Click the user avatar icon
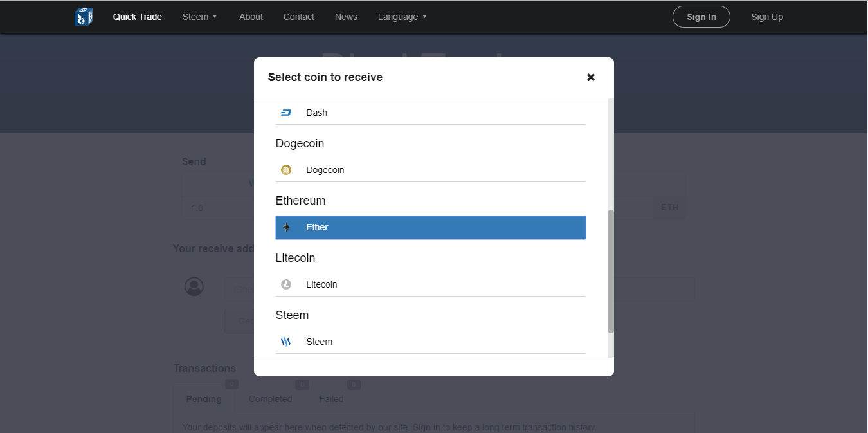The width and height of the screenshot is (868, 433). point(194,286)
